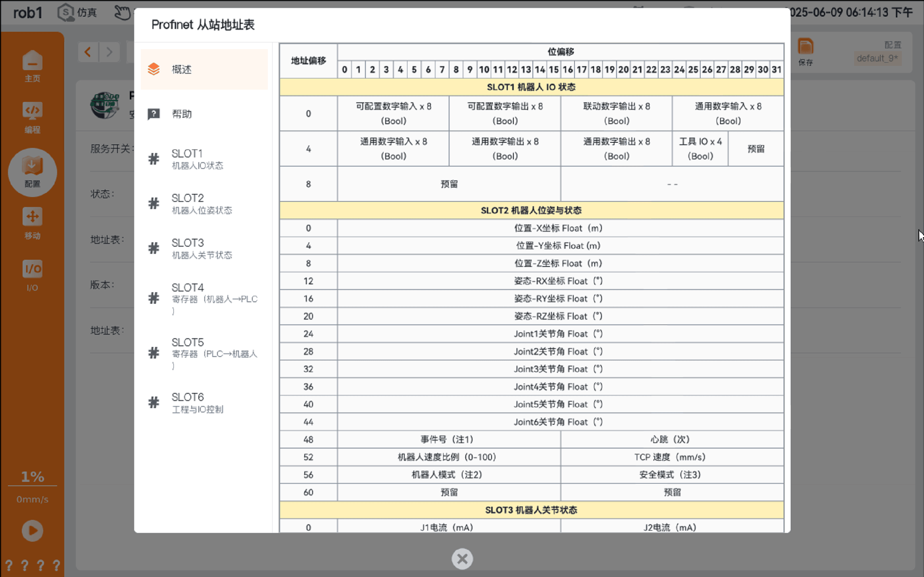924x577 pixels.
Task: Open the I/O sidebar icon
Action: point(32,276)
